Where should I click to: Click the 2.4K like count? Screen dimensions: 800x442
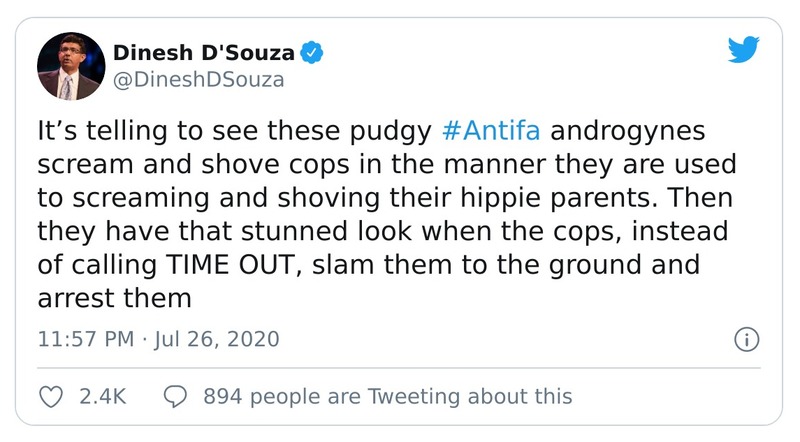coord(101,396)
